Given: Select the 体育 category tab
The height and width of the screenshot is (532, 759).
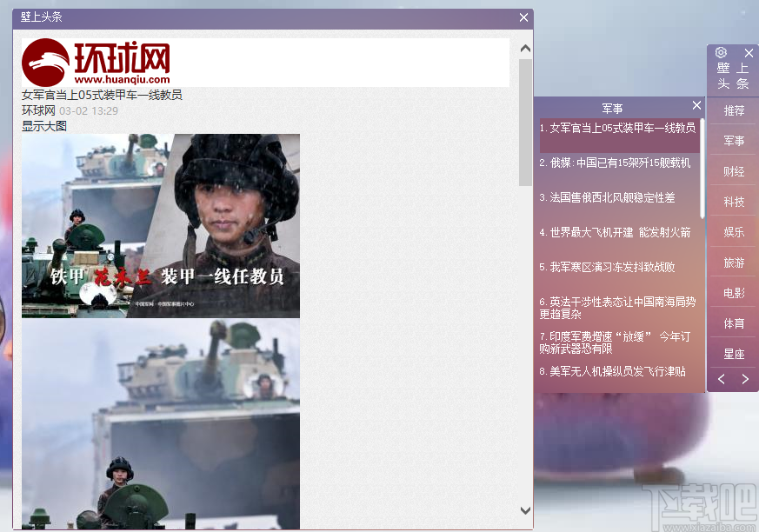Looking at the screenshot, I should (733, 323).
